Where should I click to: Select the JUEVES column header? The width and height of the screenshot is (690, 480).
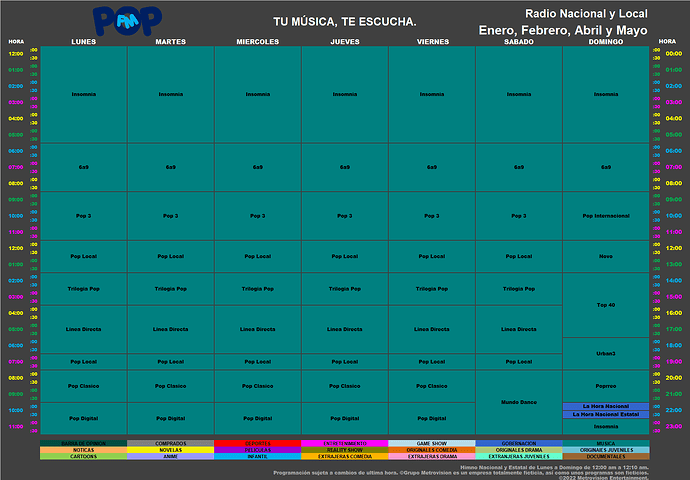(x=345, y=42)
